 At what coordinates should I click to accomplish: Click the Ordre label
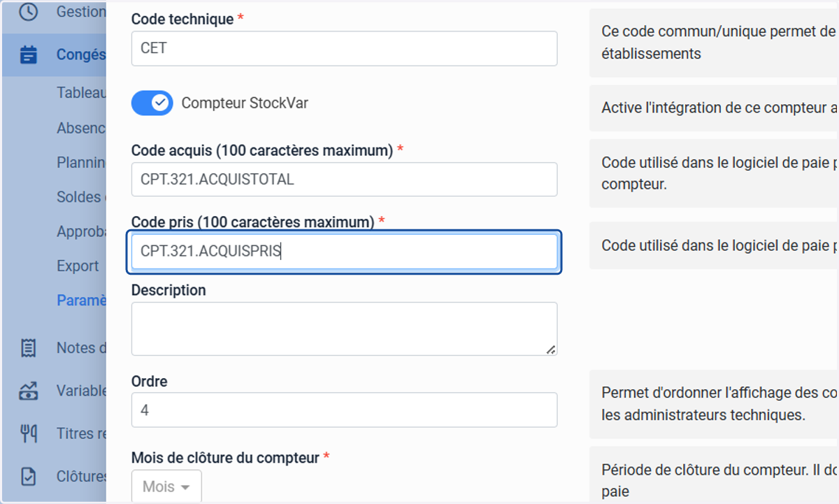[x=150, y=382]
